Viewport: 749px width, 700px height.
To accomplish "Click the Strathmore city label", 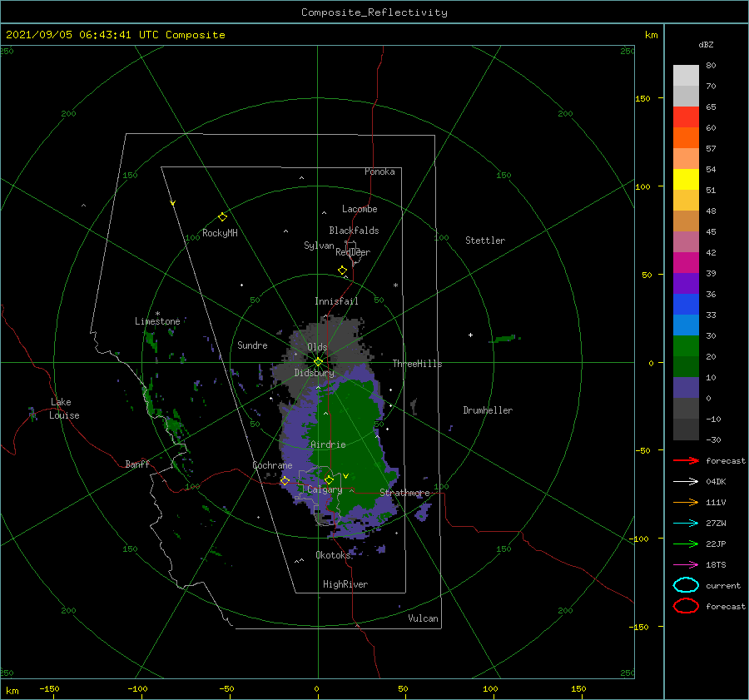I will [x=404, y=493].
